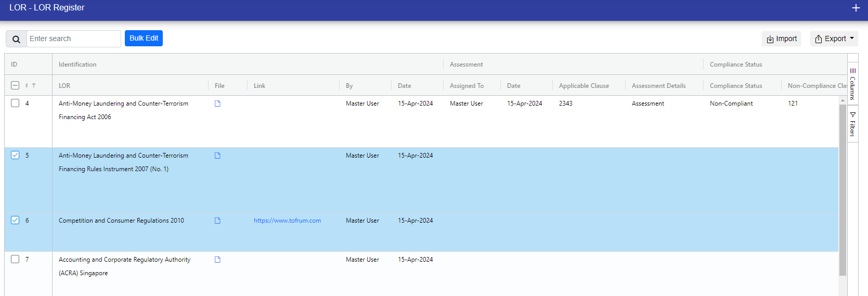Expand the Filters side panel
Viewport: 868px width, 296px height.
click(x=852, y=124)
